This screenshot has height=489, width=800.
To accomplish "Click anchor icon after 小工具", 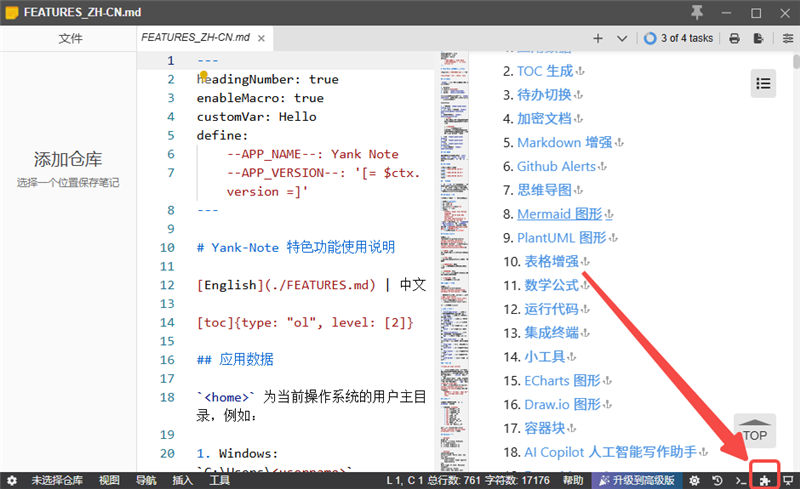I will tap(571, 357).
